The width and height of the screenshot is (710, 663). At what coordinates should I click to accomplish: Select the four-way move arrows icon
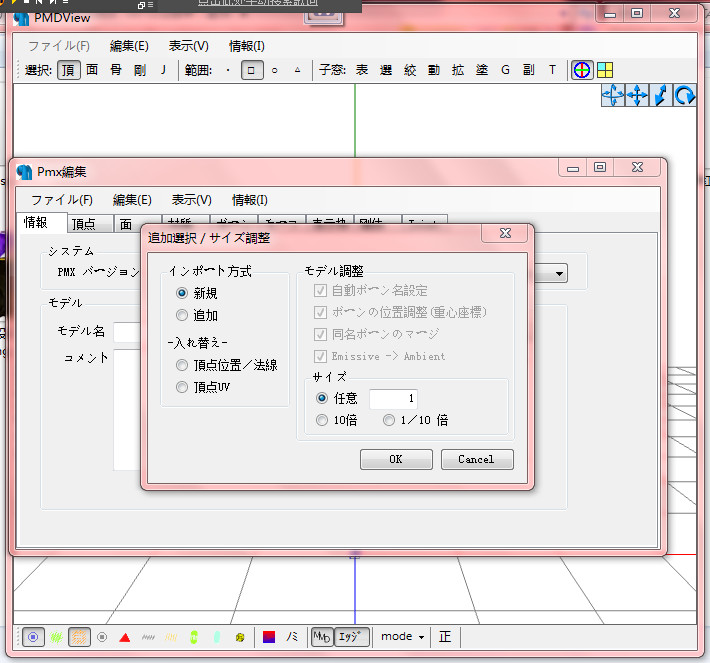(637, 96)
